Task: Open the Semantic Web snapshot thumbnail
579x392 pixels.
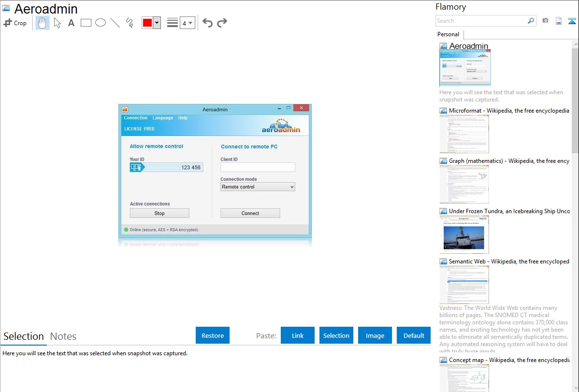Action: point(464,285)
